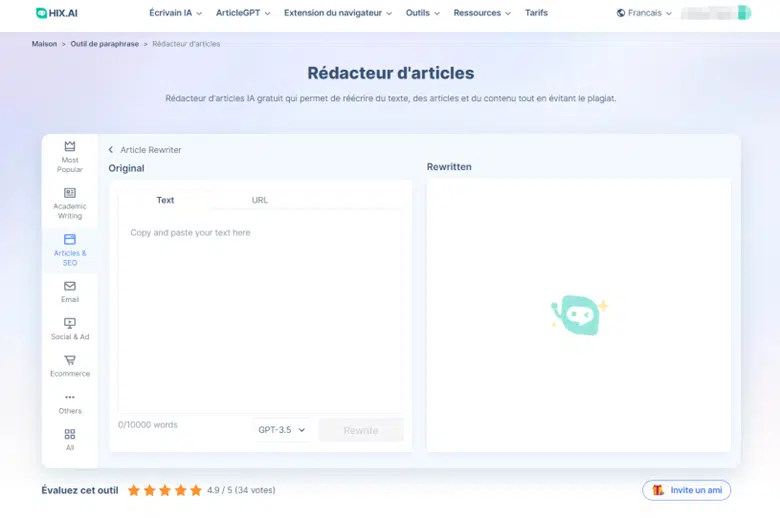Click the empty Rewritten output panel
The image size is (780, 518).
click(579, 315)
